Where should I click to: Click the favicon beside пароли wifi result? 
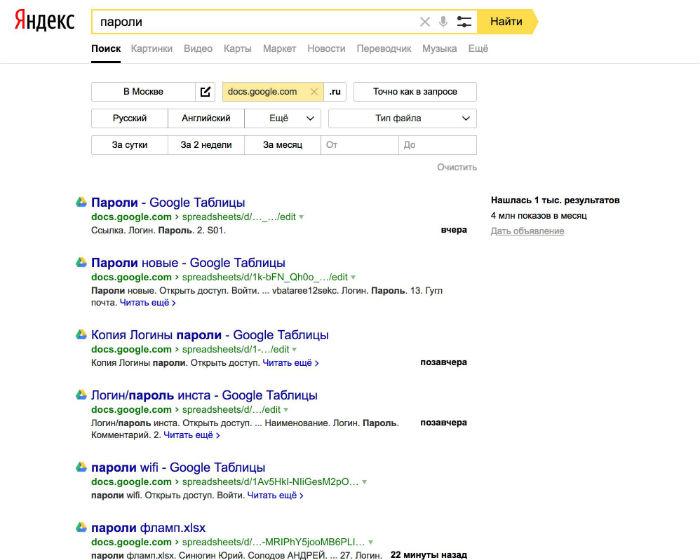pyautogui.click(x=82, y=467)
